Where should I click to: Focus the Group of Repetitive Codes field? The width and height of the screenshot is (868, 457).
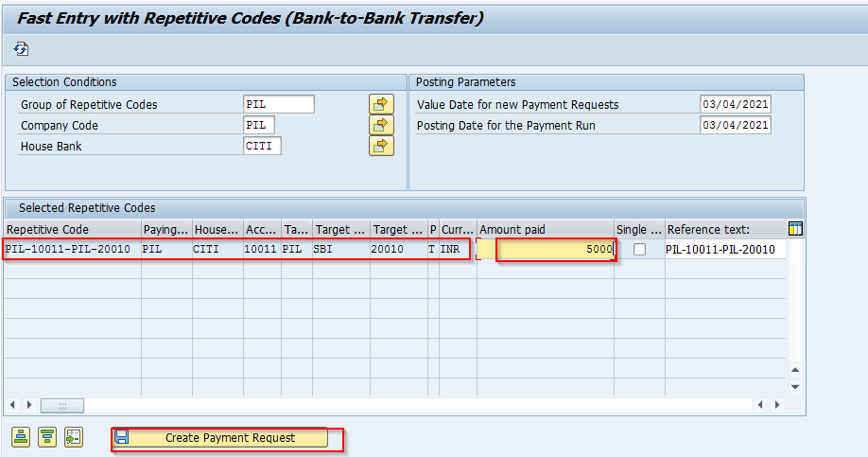coord(278,104)
